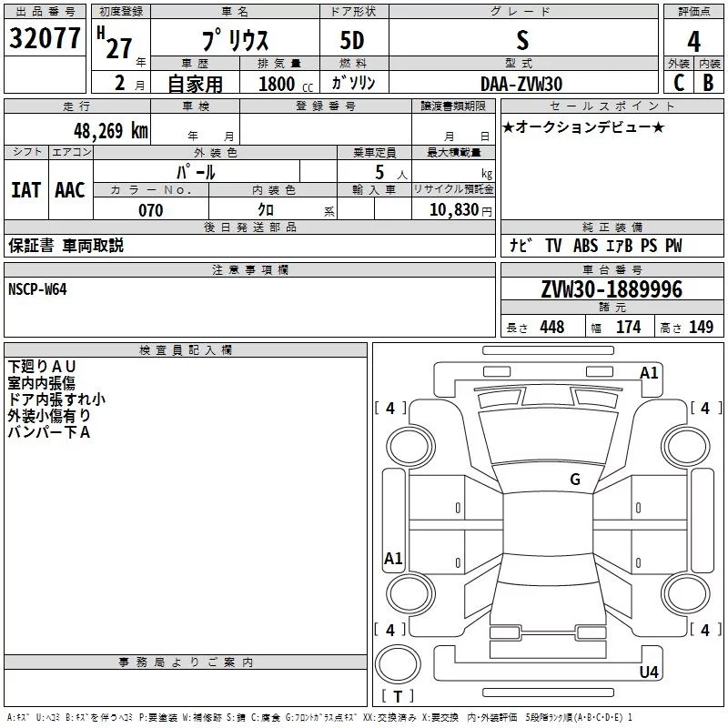Select the 事務局よりご案内 header
This screenshot has width=728, height=728.
click(x=186, y=662)
